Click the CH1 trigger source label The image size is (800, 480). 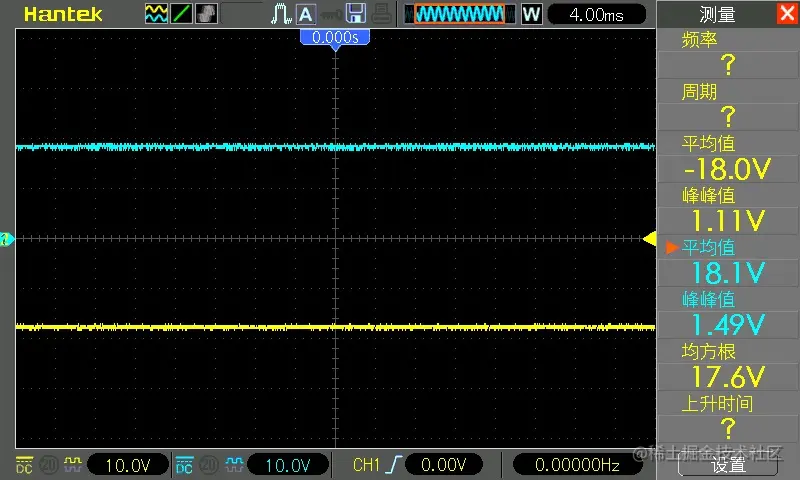[x=366, y=465]
